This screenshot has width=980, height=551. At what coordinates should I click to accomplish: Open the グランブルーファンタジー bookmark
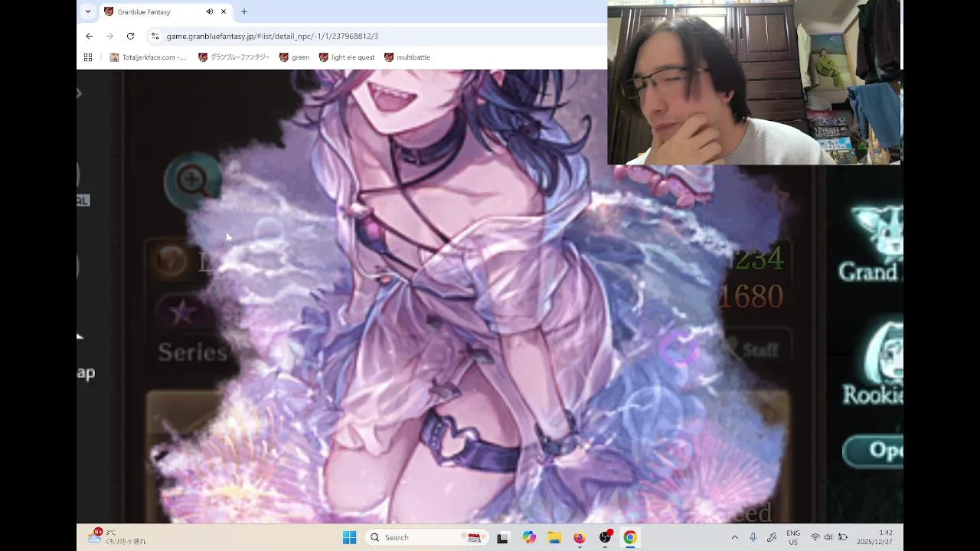(234, 57)
